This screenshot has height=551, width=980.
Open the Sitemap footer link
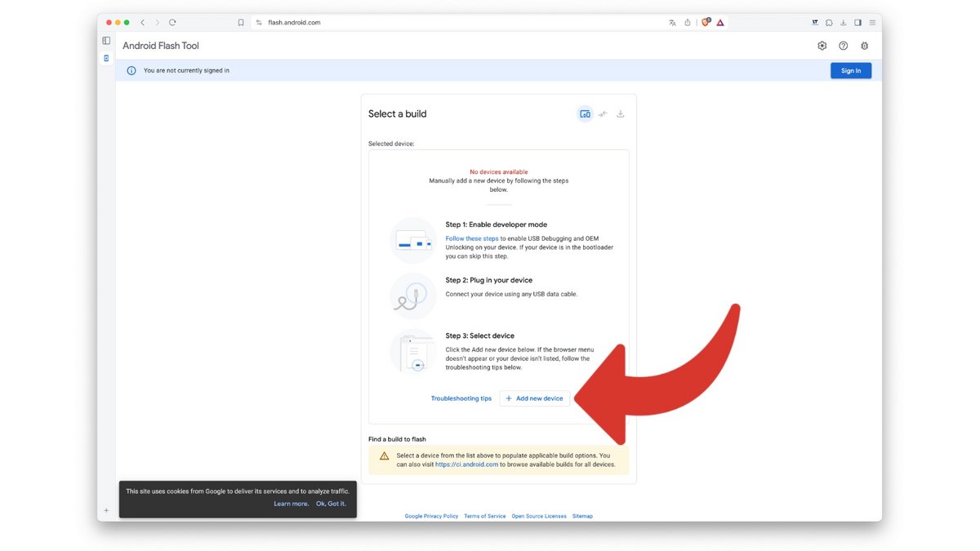pos(582,516)
